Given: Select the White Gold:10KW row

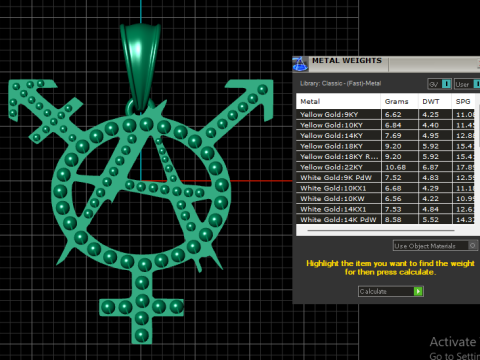Looking at the screenshot, I should coord(385,199).
